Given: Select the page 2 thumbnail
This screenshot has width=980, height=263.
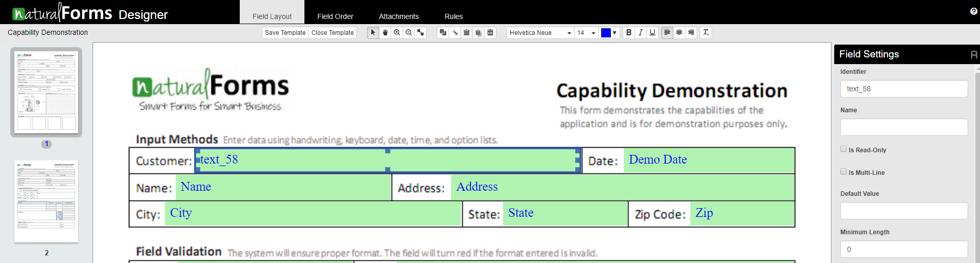Looking at the screenshot, I should coord(46,201).
